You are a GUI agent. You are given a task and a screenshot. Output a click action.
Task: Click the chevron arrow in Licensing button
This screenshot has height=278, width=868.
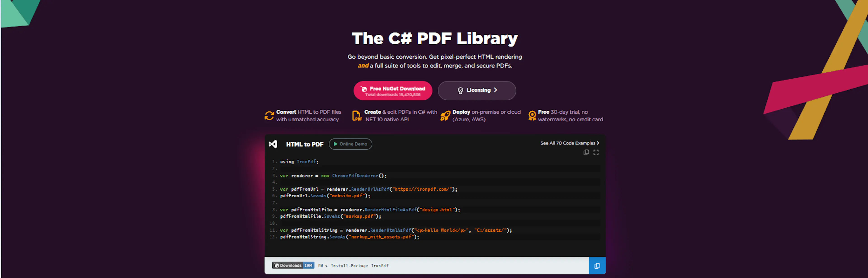tap(495, 90)
